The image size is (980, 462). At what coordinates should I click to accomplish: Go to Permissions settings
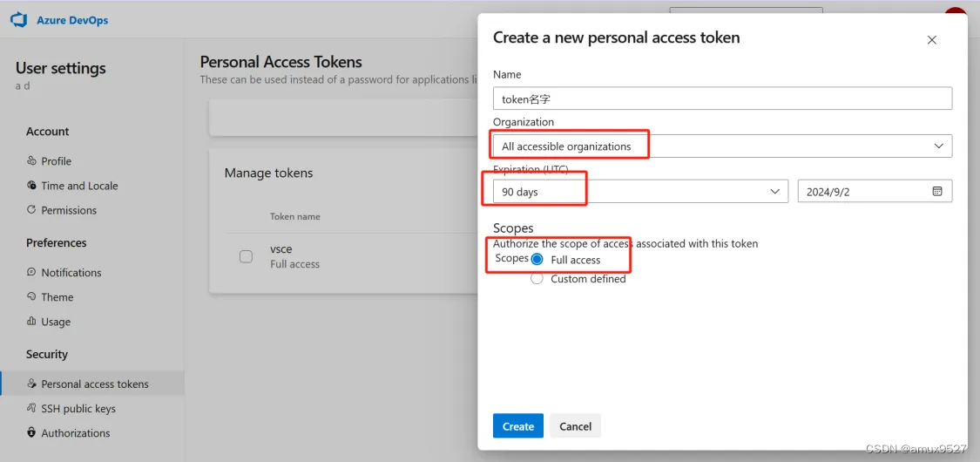pos(69,210)
